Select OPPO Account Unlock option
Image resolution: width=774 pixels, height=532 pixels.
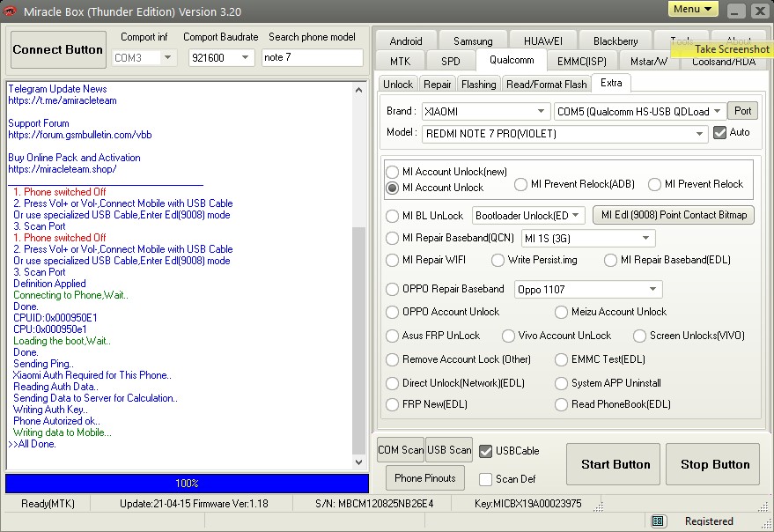(392, 312)
